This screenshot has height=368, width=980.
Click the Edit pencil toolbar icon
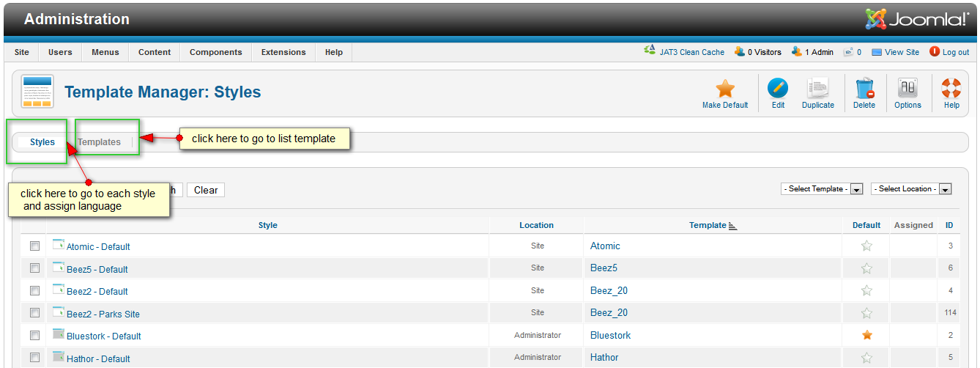click(778, 89)
